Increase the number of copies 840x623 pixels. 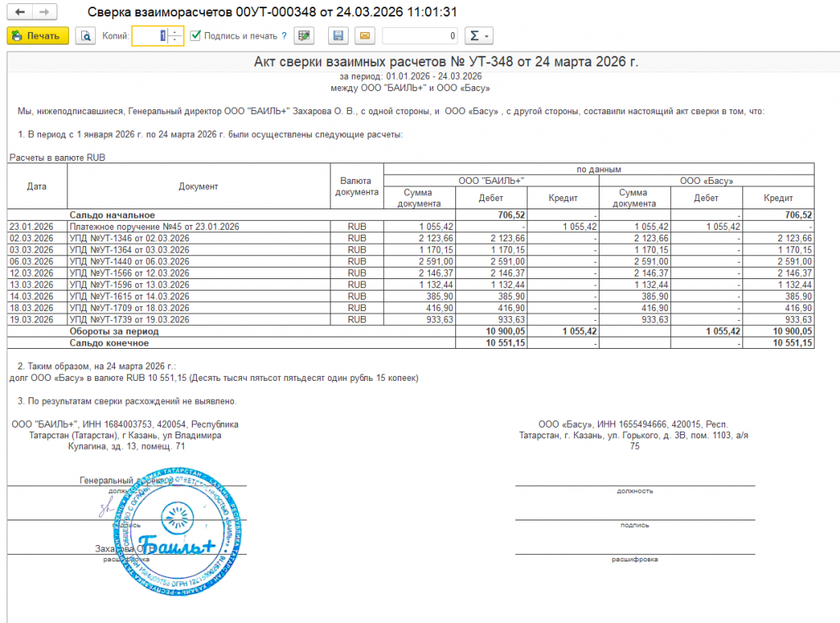pos(176,32)
